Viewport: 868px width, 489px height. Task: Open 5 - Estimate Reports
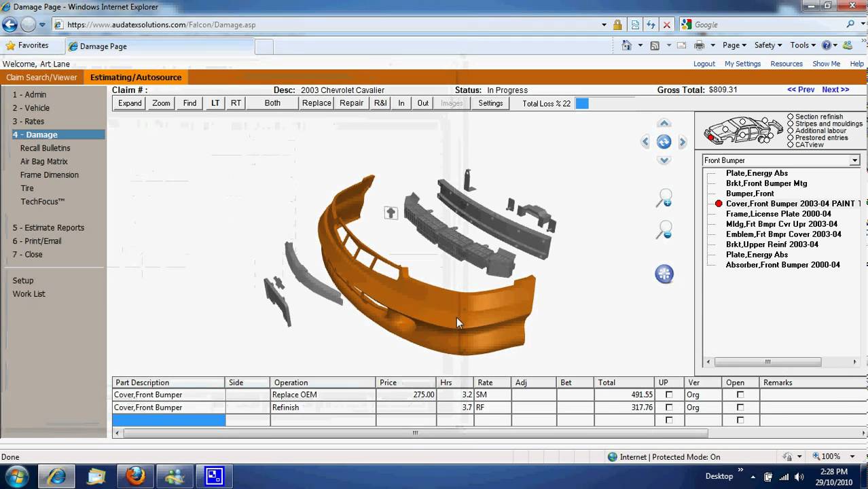tap(48, 228)
